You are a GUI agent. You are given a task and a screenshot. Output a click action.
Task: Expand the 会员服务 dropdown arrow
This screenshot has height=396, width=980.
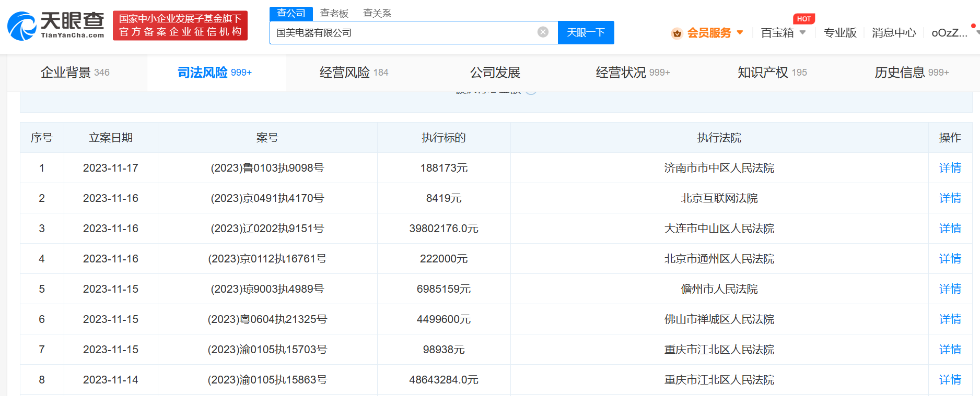point(740,32)
